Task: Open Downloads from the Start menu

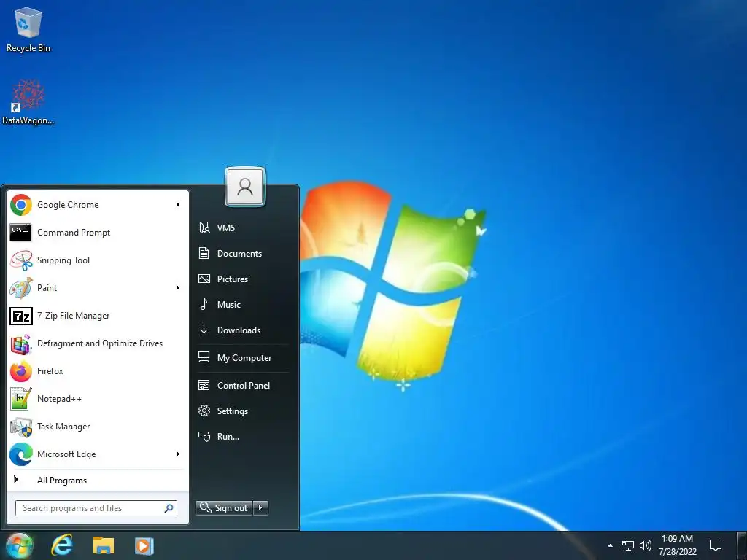Action: [x=244, y=330]
